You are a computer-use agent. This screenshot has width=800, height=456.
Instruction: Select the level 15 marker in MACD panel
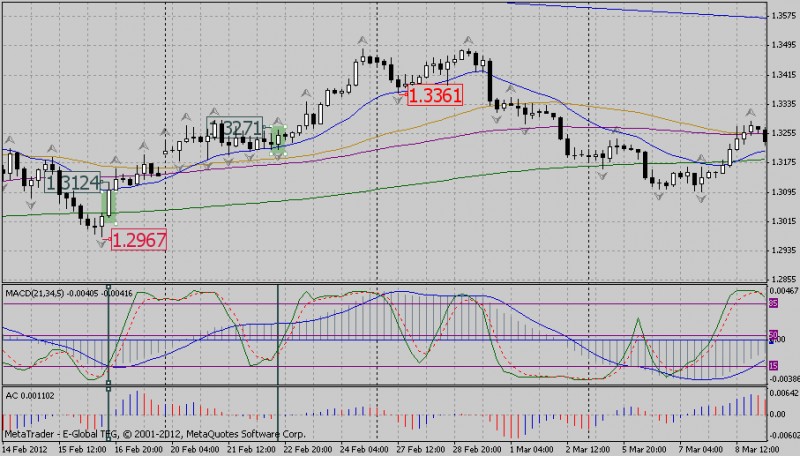pos(773,366)
